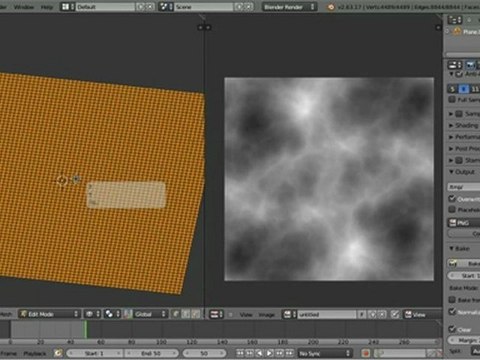The image size is (480, 360).
Task: Select face select mode
Action: click(196, 314)
